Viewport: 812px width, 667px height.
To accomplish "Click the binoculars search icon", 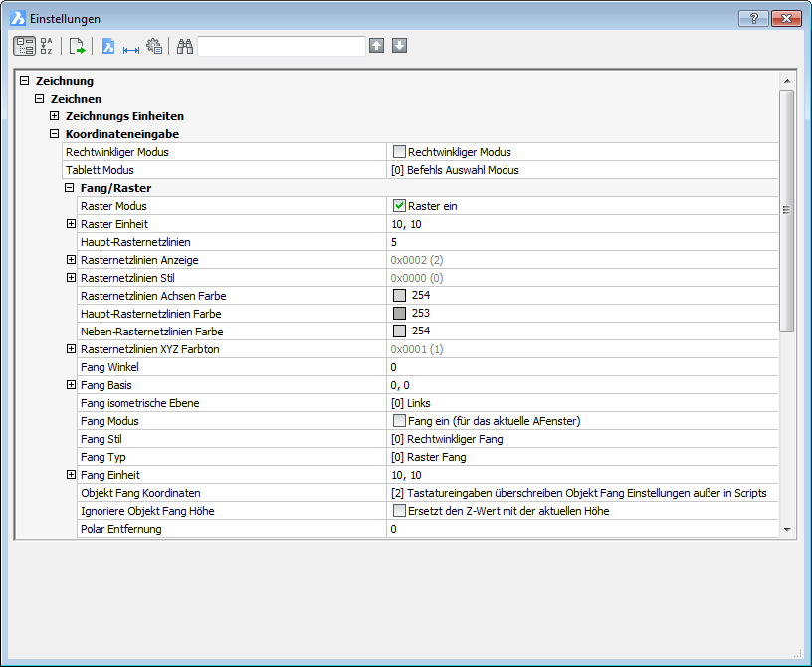I will pyautogui.click(x=184, y=46).
